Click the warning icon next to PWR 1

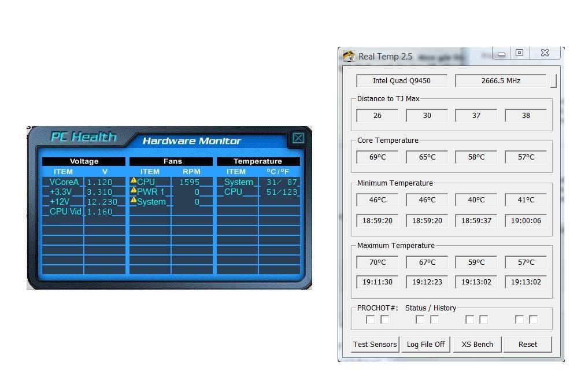coord(134,191)
